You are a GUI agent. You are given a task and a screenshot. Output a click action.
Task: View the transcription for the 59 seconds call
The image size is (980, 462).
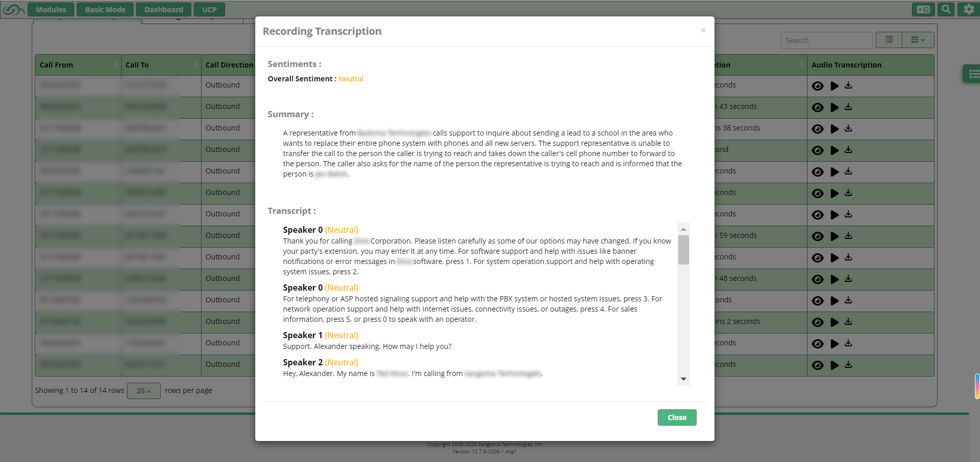tap(817, 236)
